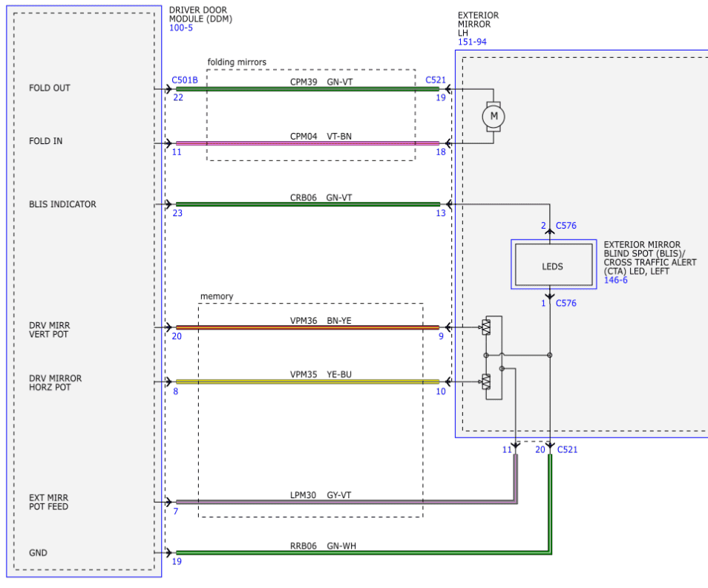Screen dimensions: 708x588
Task: Click pin 10 on the VPM35 line
Action: (441, 391)
